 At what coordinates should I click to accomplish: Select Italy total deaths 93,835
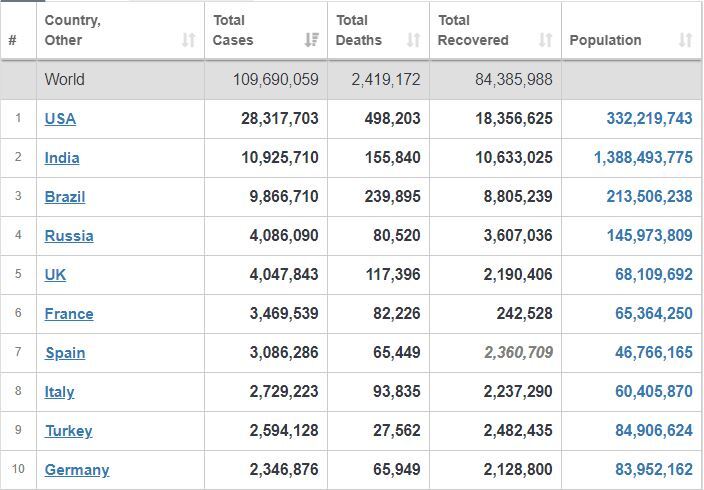coord(397,392)
